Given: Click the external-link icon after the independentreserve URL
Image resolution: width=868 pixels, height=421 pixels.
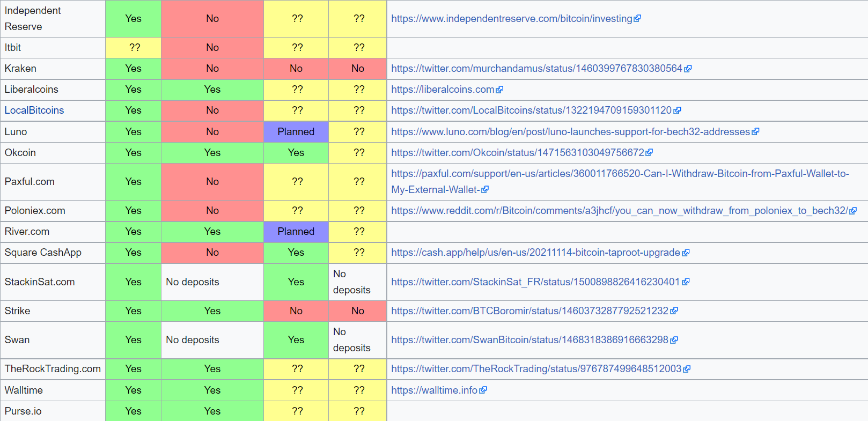Looking at the screenshot, I should pyautogui.click(x=637, y=19).
